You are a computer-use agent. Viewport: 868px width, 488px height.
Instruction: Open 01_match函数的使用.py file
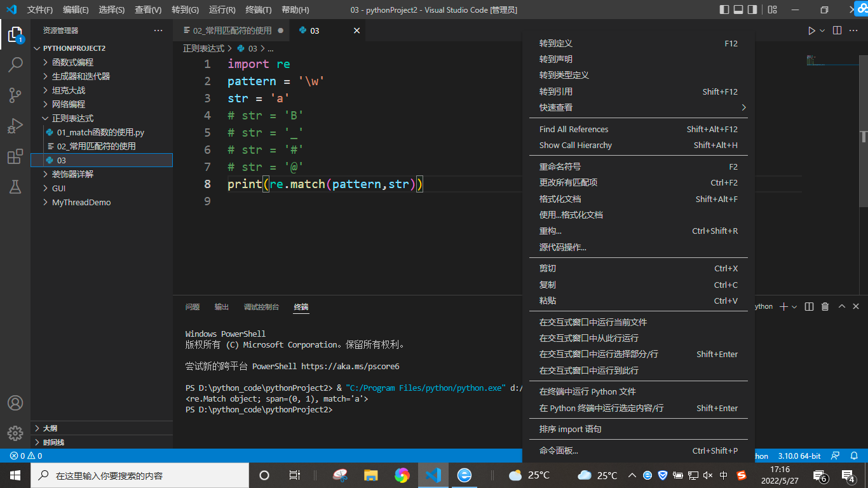click(x=102, y=132)
